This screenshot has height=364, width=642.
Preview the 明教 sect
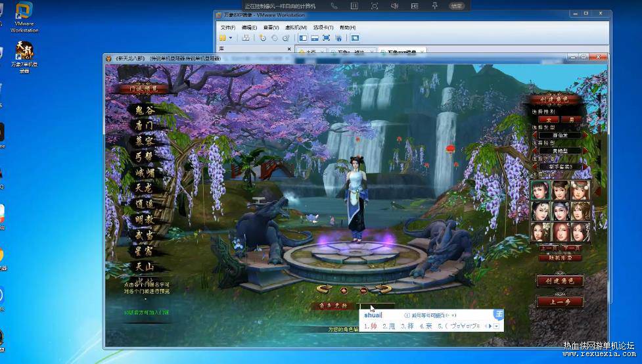[x=145, y=220]
